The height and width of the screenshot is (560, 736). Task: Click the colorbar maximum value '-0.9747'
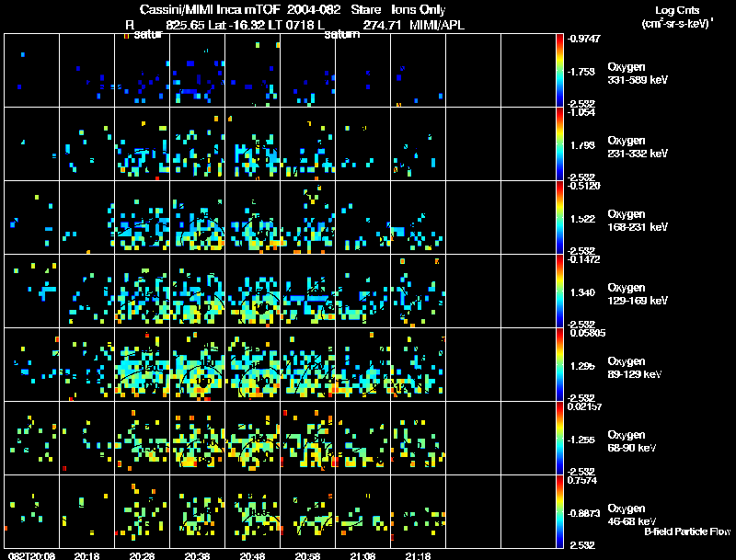pos(583,39)
